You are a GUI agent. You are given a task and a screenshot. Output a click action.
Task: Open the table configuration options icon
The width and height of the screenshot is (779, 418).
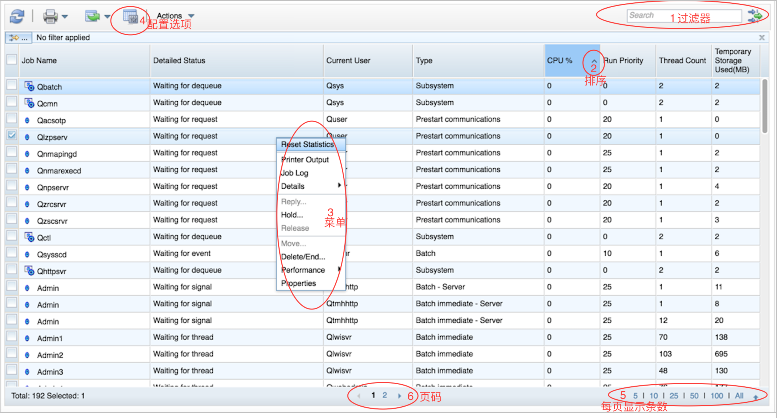(130, 16)
